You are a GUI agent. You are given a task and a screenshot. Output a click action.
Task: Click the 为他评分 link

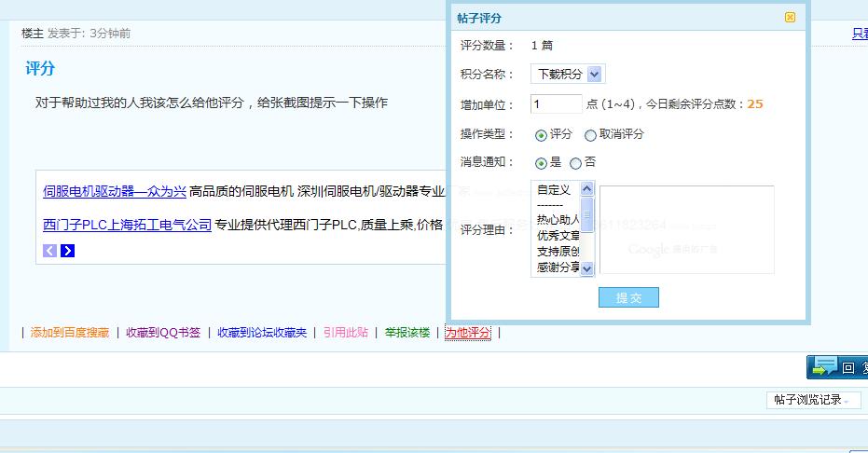coord(467,333)
